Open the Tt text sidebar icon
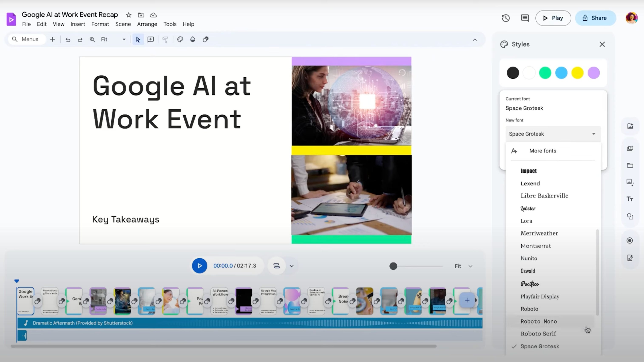This screenshot has width=644, height=362. pyautogui.click(x=630, y=199)
